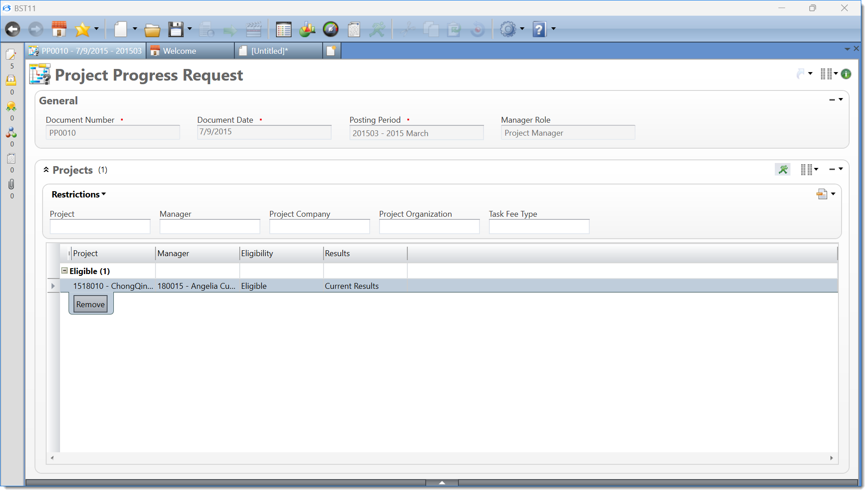868x493 pixels.
Task: Open the Restrictions dropdown
Action: [79, 194]
